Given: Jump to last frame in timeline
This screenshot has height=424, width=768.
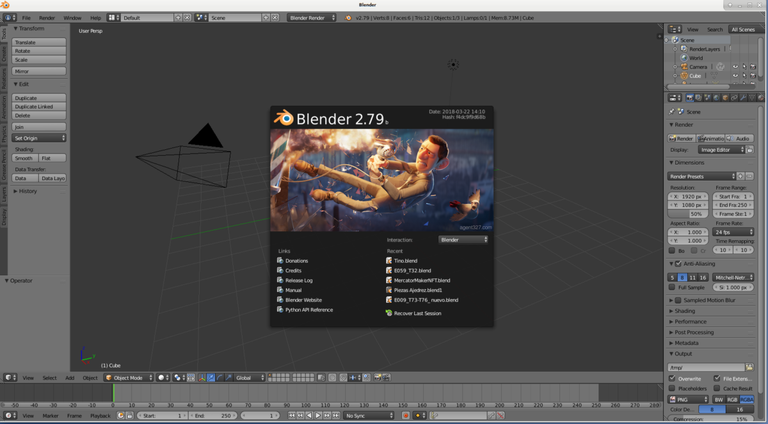Looking at the screenshot, I should [336, 415].
